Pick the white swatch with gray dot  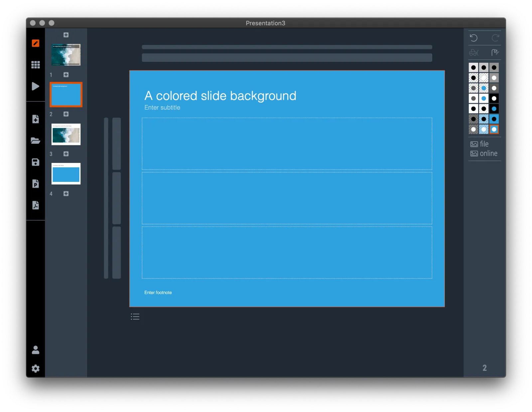(x=473, y=98)
